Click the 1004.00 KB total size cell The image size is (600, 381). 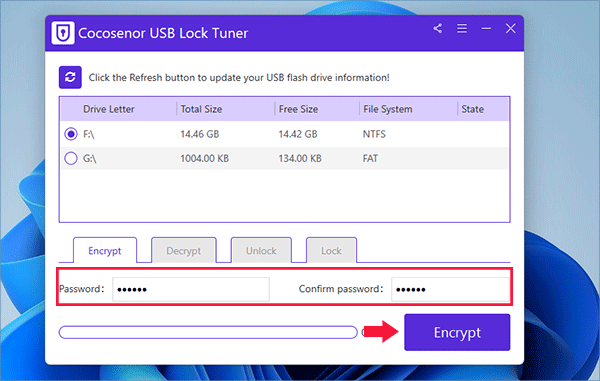[x=205, y=158]
